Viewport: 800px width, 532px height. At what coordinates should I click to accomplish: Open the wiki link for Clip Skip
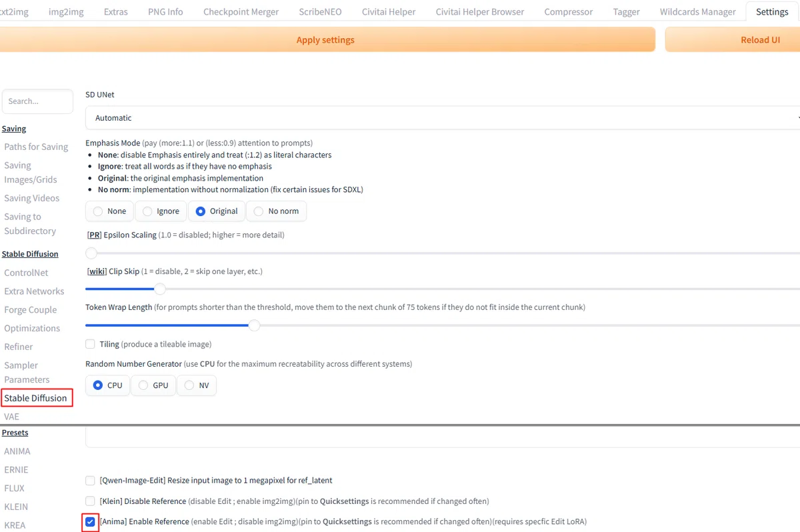point(97,271)
